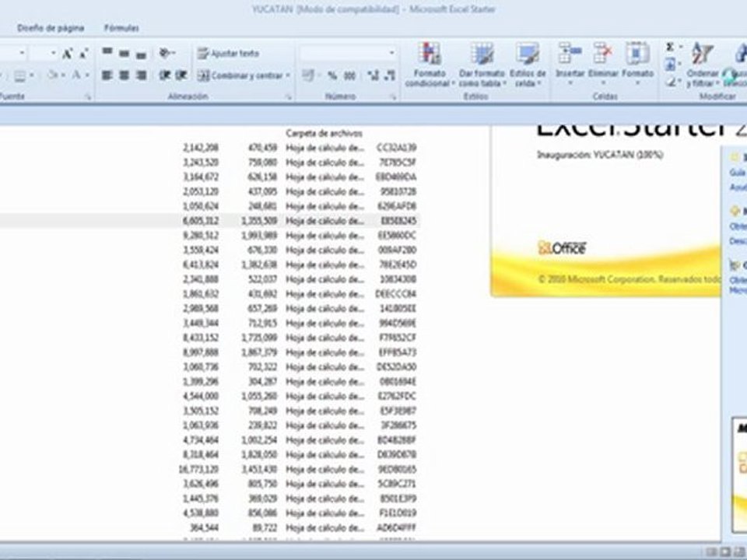The width and height of the screenshot is (747, 560).
Task: Align cell content to middle
Action: point(124,53)
